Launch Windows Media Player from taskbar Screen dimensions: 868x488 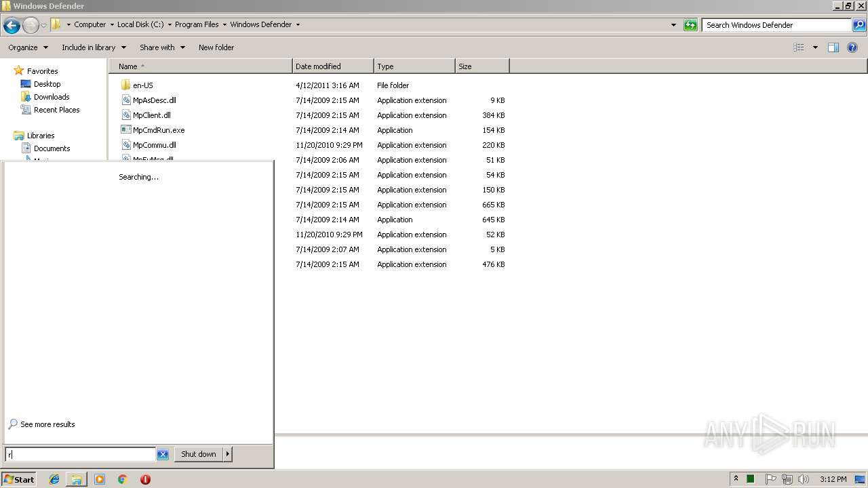(x=100, y=479)
